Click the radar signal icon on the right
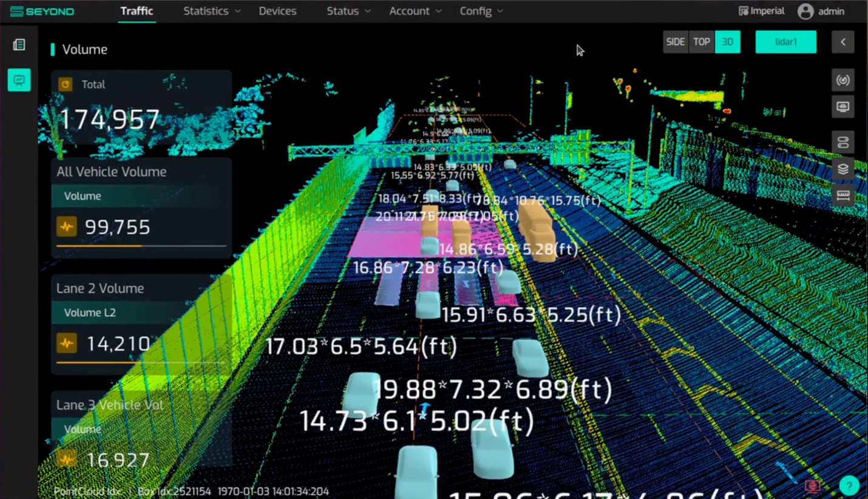The image size is (868, 499). 843,80
